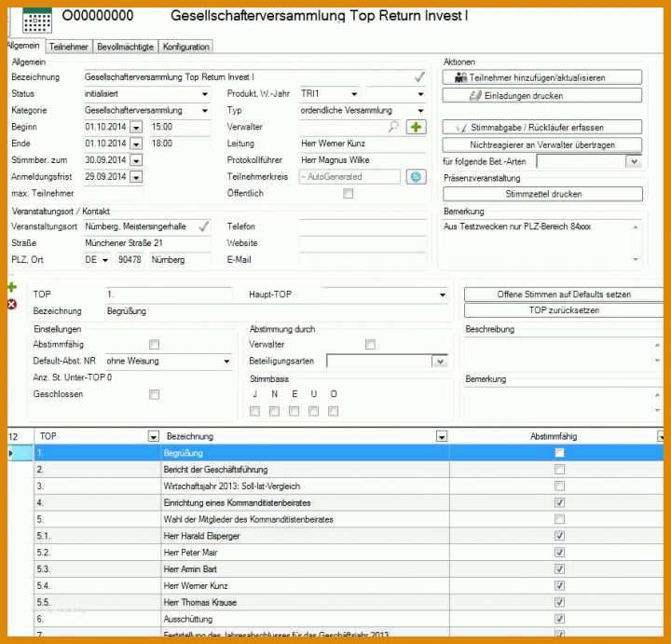Screen dimensions: 671x644
Task: Click TOP zurücksetzen button
Action: pyautogui.click(x=564, y=310)
